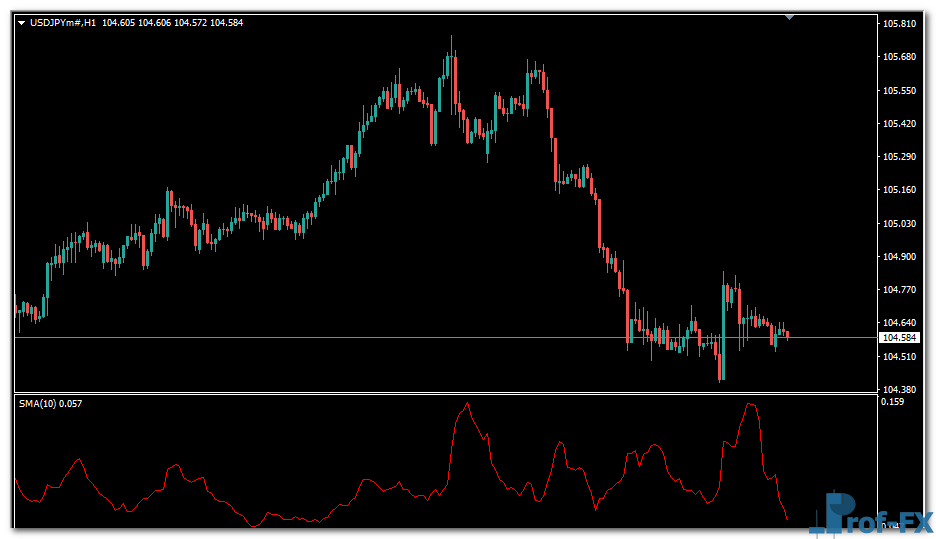
Task: Click the 105.160 price scale label
Action: (x=900, y=190)
